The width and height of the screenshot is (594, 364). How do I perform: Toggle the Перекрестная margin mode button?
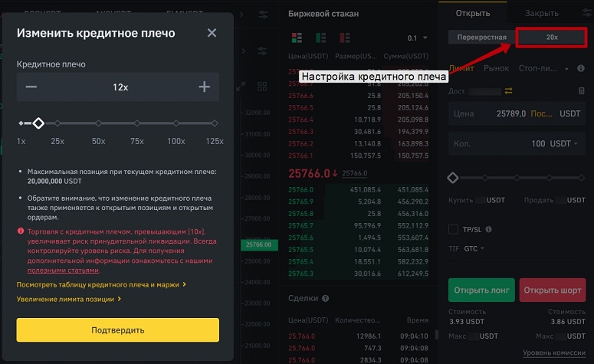[x=481, y=37]
